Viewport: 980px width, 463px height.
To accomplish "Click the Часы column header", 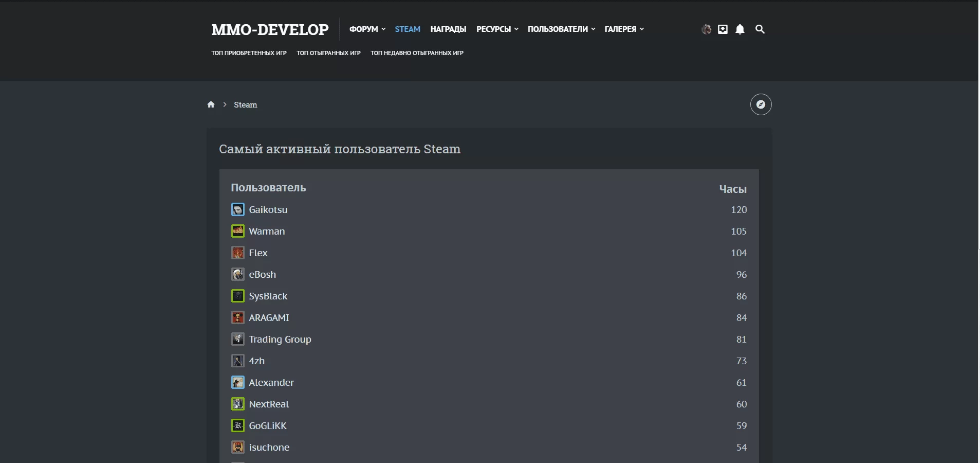I will point(733,189).
